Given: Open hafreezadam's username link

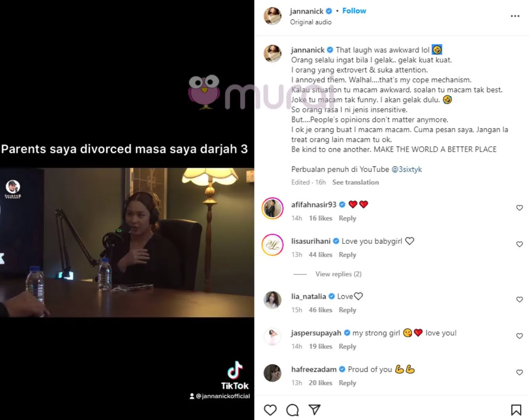Looking at the screenshot, I should 314,369.
